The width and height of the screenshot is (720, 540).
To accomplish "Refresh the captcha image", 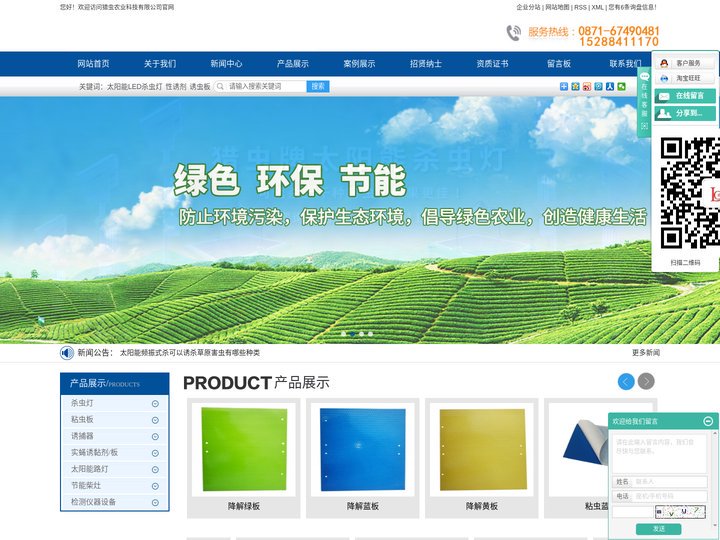I will [x=680, y=512].
